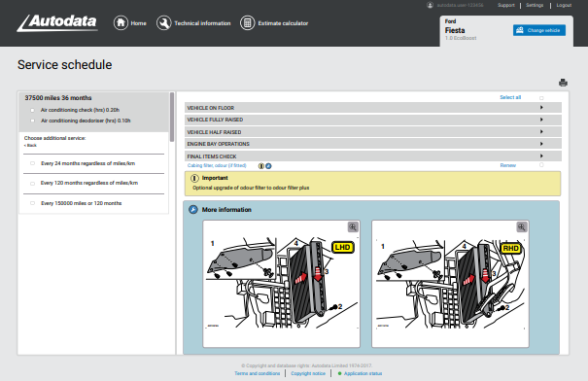Open the LHD cabin filter diagram
The width and height of the screenshot is (588, 381).
click(281, 284)
